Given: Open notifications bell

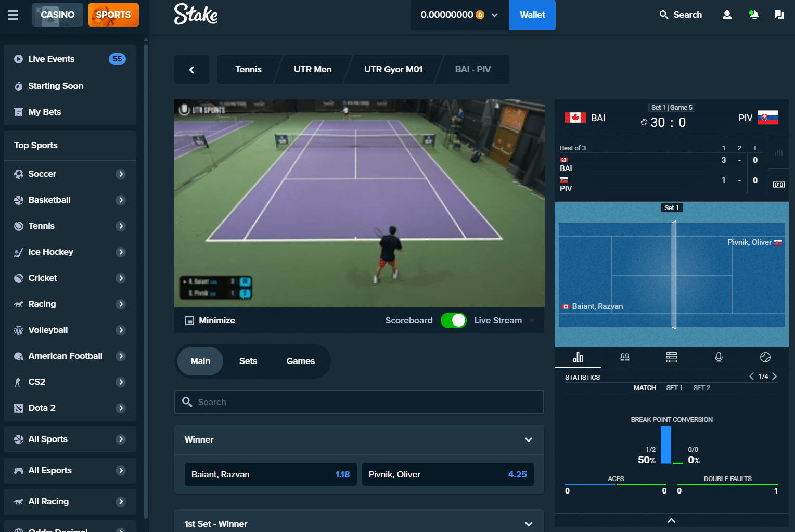Looking at the screenshot, I should pos(753,15).
